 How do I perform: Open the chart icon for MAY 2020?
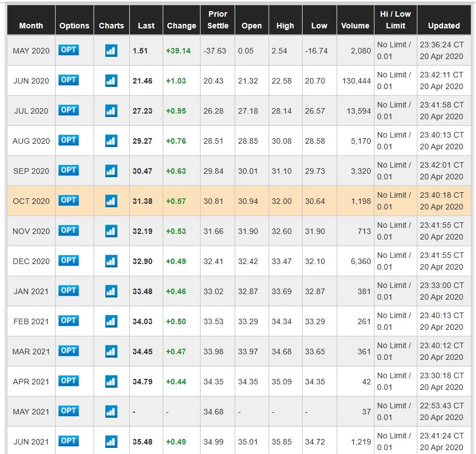111,51
